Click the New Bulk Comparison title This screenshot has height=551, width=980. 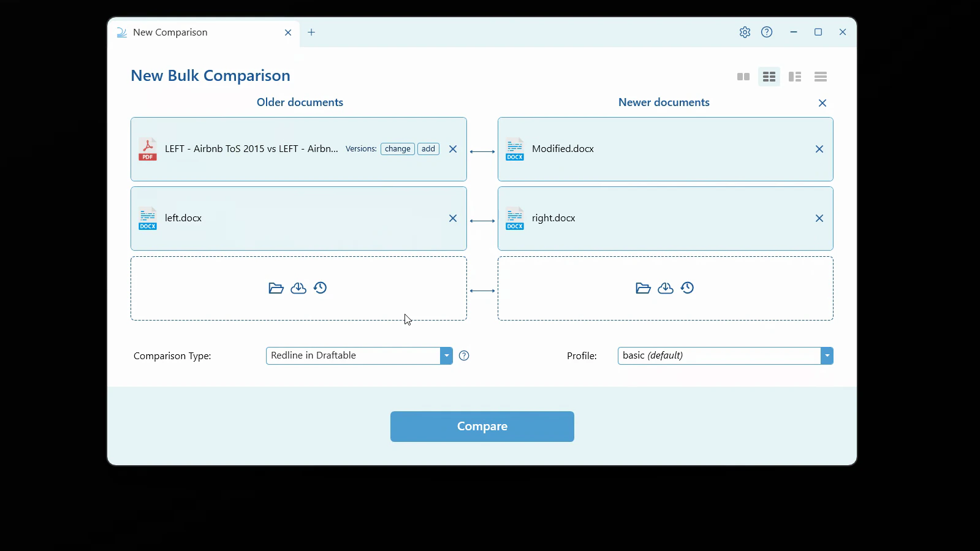tap(210, 75)
